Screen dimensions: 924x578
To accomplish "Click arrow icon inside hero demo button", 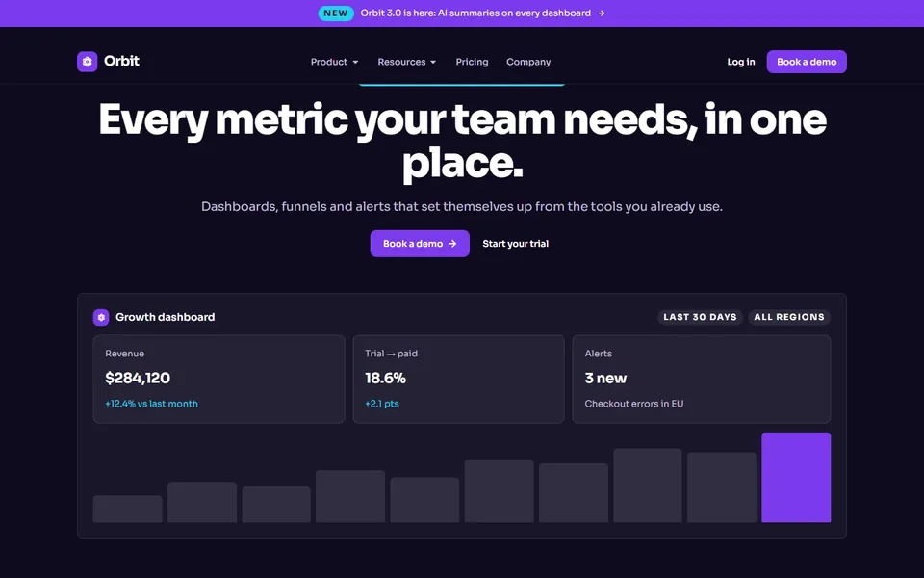I will 452,244.
